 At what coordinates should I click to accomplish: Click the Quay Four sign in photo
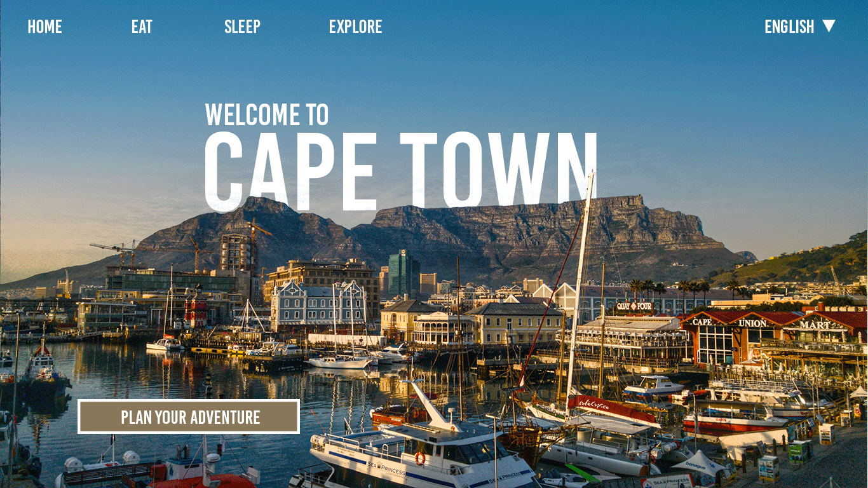coord(634,306)
